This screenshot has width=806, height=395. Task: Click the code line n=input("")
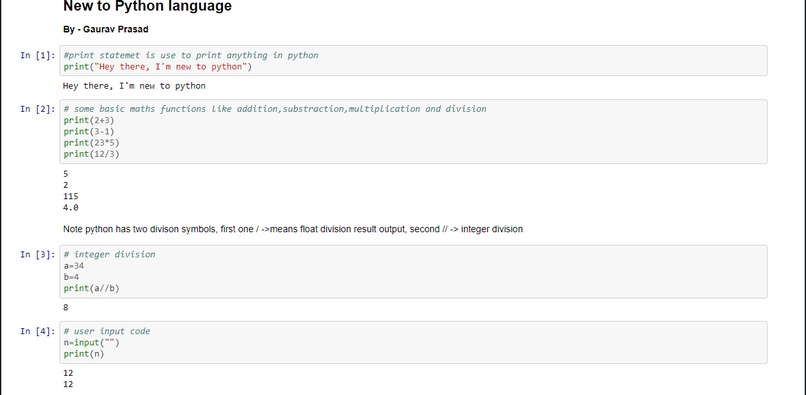point(91,343)
